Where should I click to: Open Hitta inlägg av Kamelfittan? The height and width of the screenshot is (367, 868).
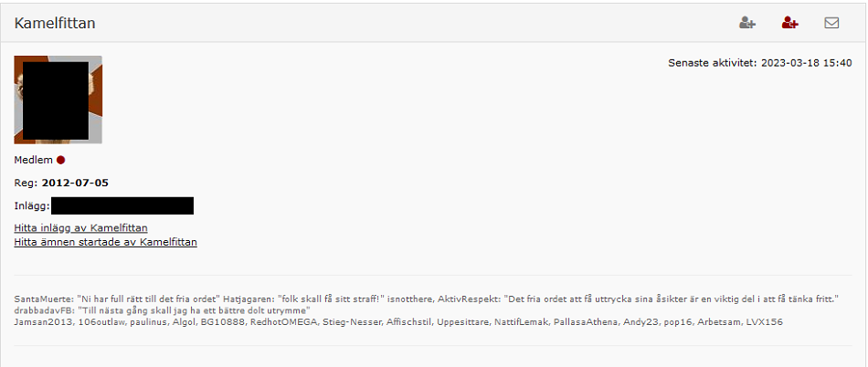tap(80, 227)
